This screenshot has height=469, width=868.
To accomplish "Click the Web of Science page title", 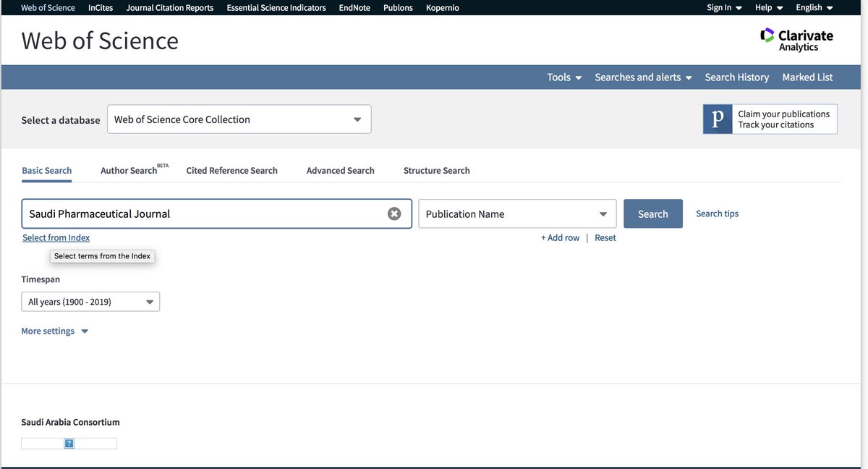I will tap(100, 41).
